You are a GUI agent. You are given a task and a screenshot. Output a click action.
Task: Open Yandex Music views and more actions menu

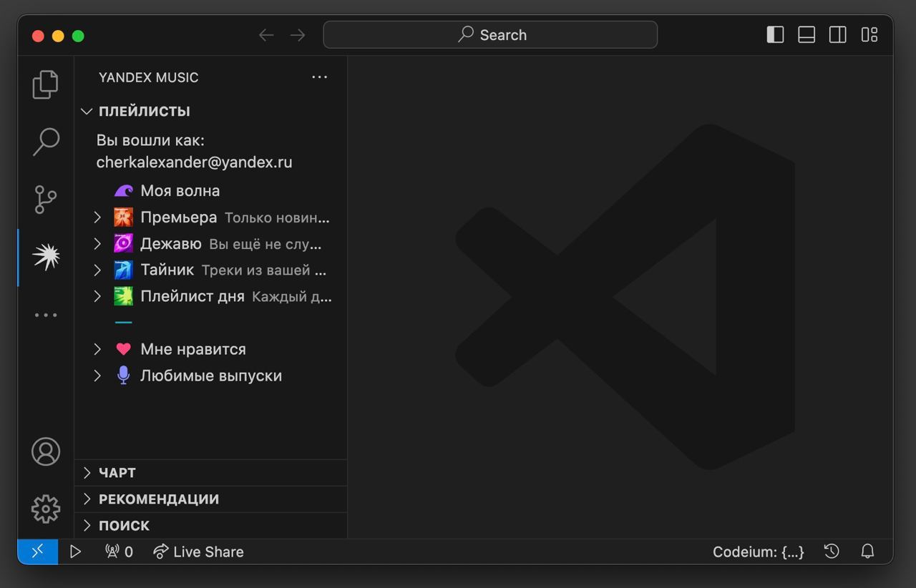pos(319,77)
